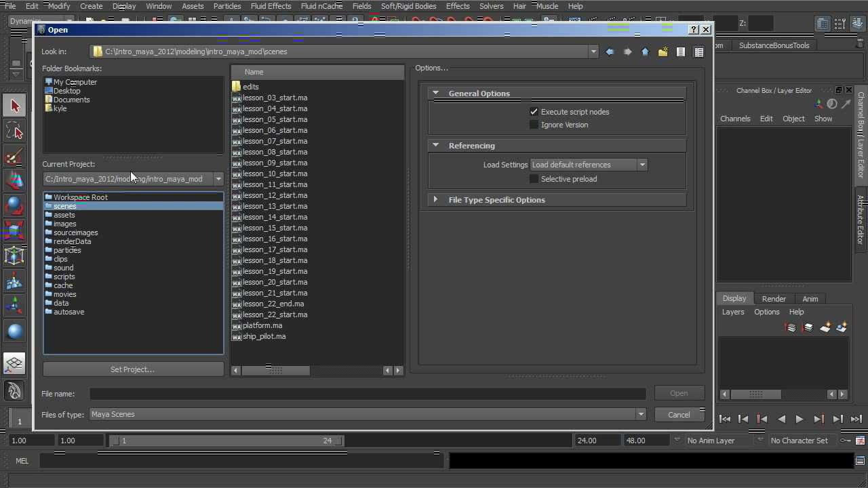868x488 pixels.
Task: Go forward in Open dialog navigation
Action: [627, 52]
